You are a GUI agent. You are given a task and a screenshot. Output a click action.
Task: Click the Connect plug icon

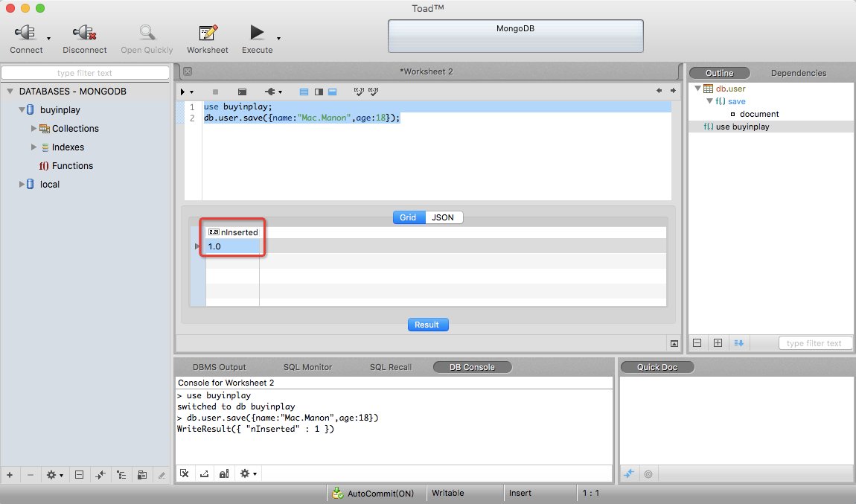click(25, 33)
